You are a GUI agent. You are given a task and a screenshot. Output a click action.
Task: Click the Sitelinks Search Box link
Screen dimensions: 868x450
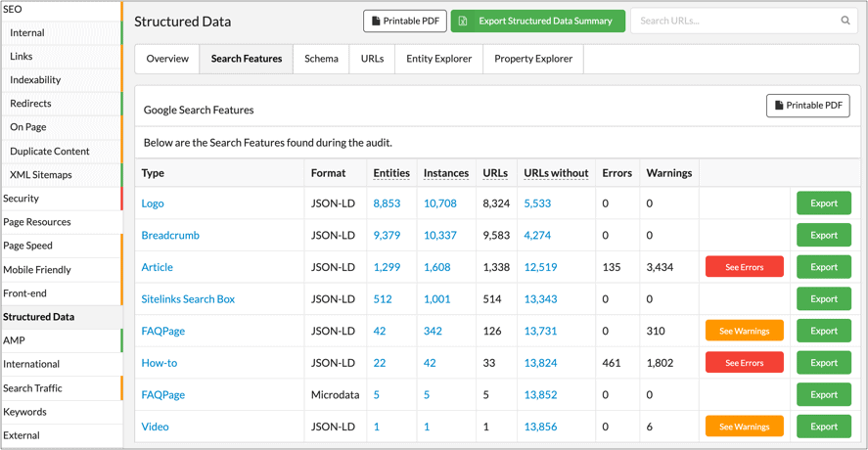[x=188, y=299]
